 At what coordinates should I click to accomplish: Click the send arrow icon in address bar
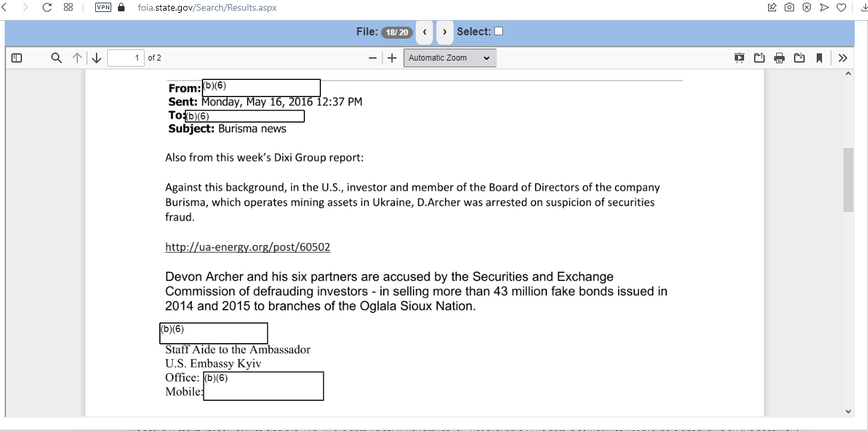pyautogui.click(x=824, y=7)
